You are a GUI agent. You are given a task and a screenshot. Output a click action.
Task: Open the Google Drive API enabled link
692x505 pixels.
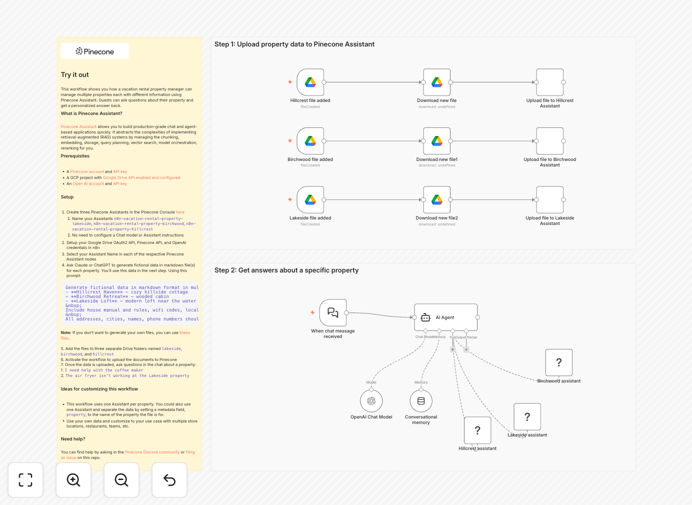point(141,177)
